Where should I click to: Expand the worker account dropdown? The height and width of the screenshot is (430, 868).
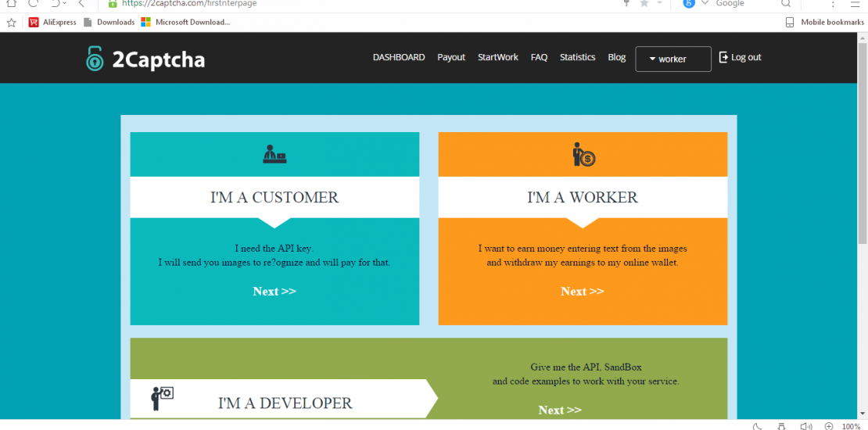point(673,59)
